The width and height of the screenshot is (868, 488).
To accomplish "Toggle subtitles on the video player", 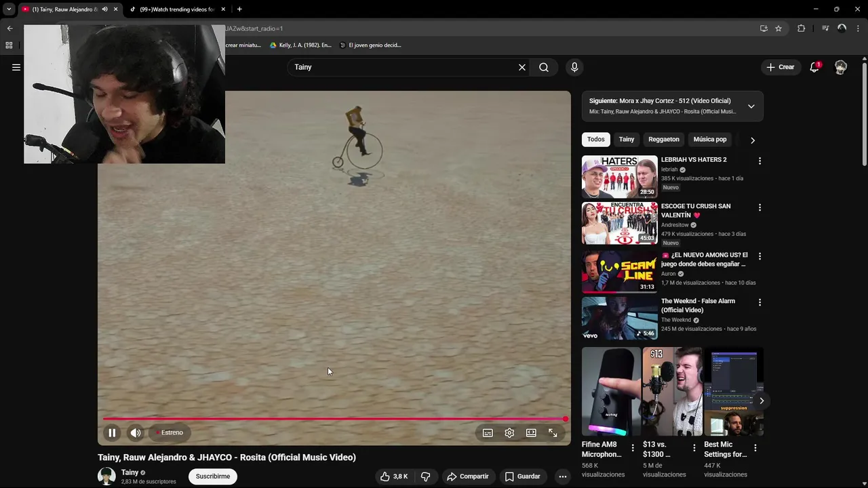I will click(x=488, y=432).
